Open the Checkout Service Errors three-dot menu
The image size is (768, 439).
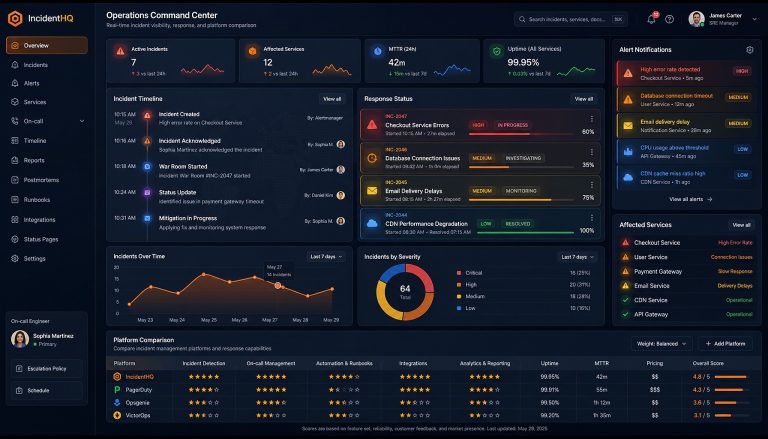(592, 119)
